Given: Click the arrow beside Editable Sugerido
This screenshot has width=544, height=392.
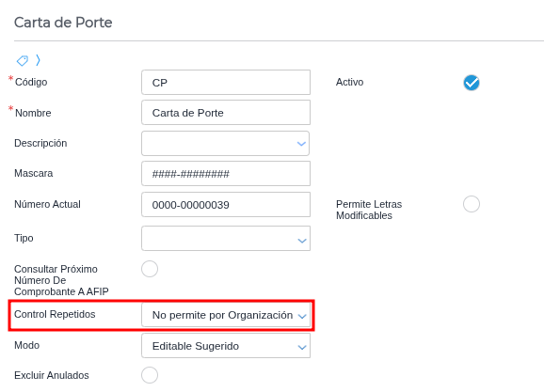Looking at the screenshot, I should point(302,347).
